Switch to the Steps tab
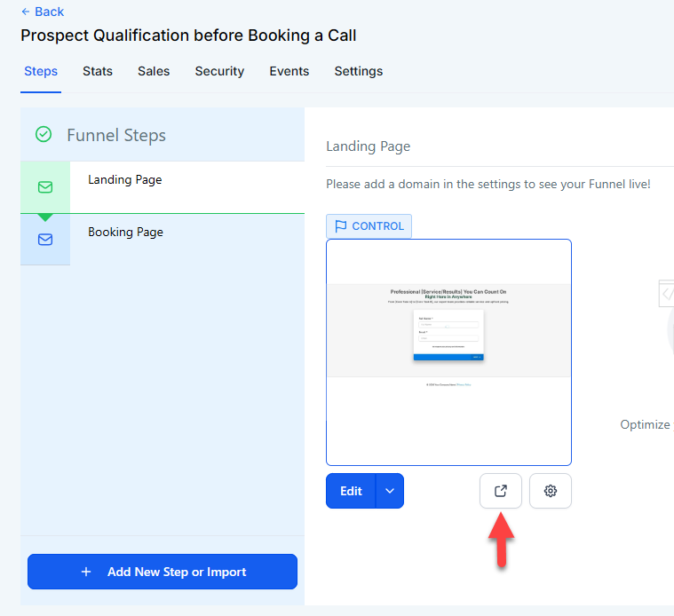 41,71
